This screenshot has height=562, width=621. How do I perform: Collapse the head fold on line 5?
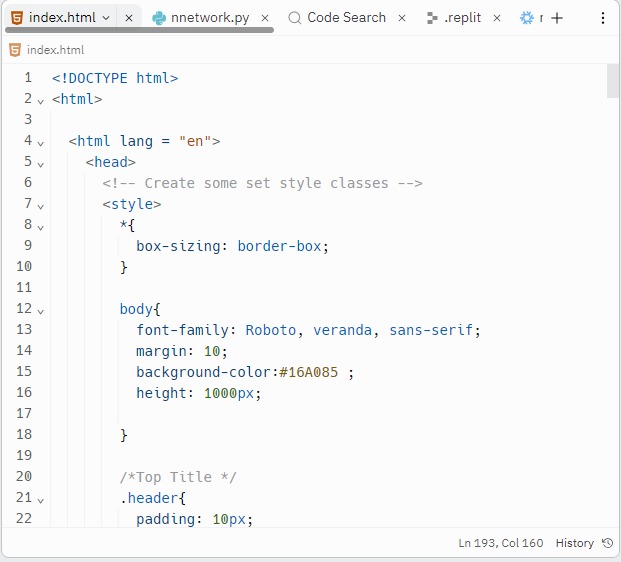40,165
